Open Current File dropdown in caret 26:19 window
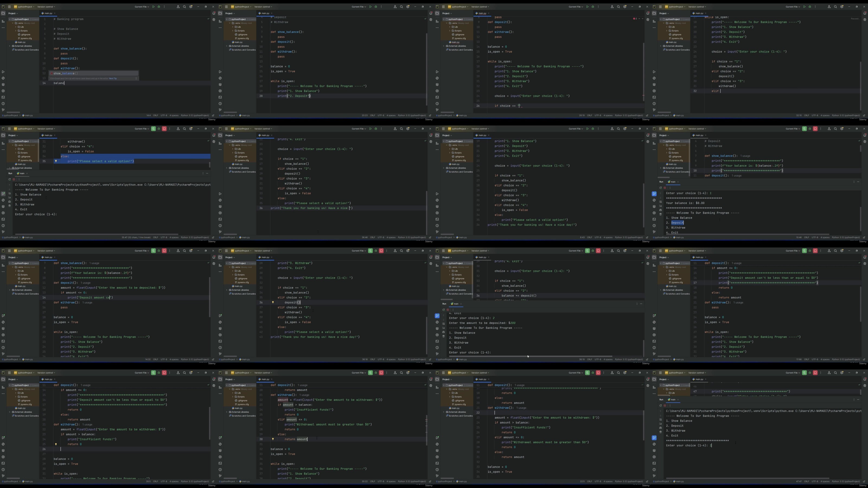The width and height of the screenshot is (868, 488). pos(576,7)
